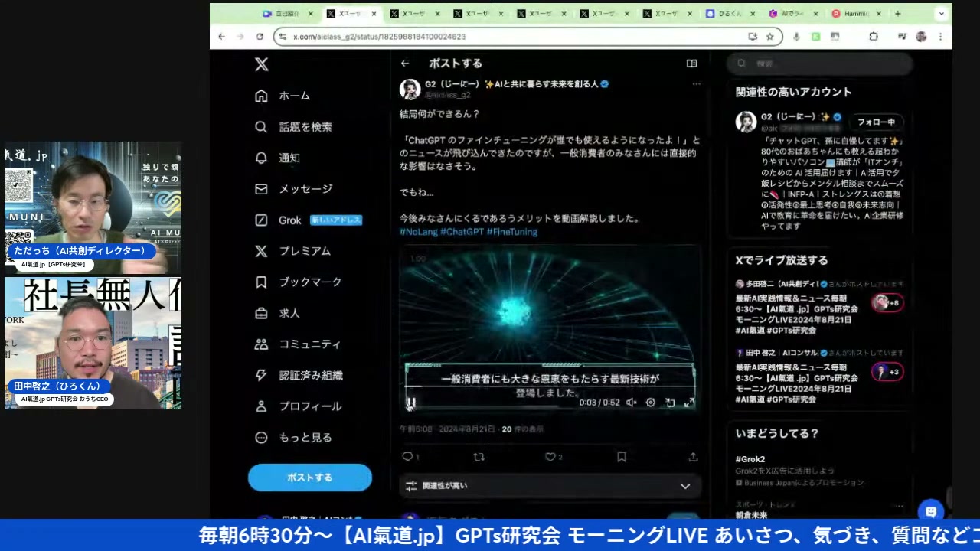Click the repost icon
The image size is (980, 551).
click(479, 457)
